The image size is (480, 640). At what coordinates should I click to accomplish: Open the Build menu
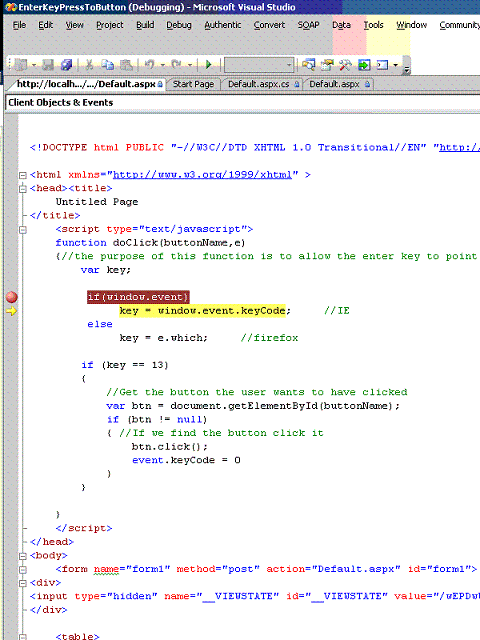pos(145,25)
